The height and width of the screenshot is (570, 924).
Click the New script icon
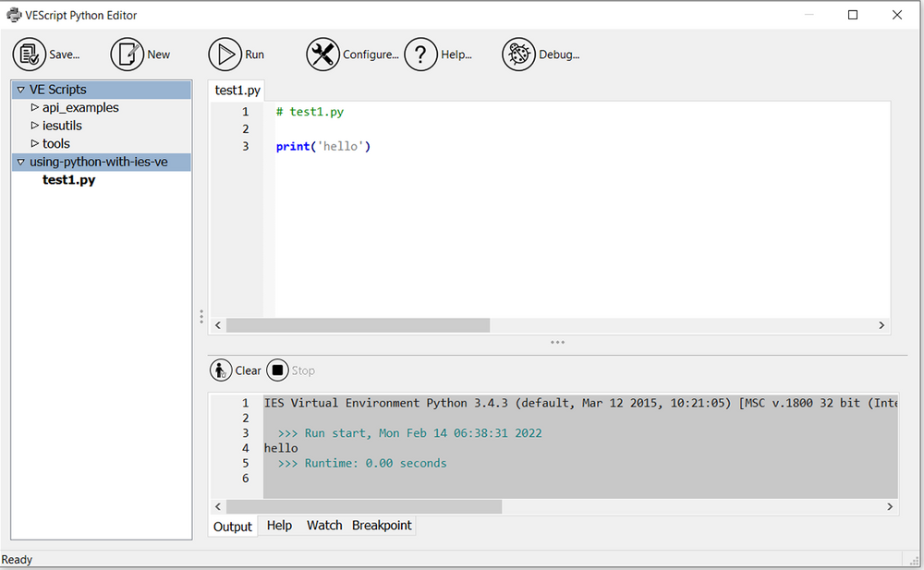(127, 54)
